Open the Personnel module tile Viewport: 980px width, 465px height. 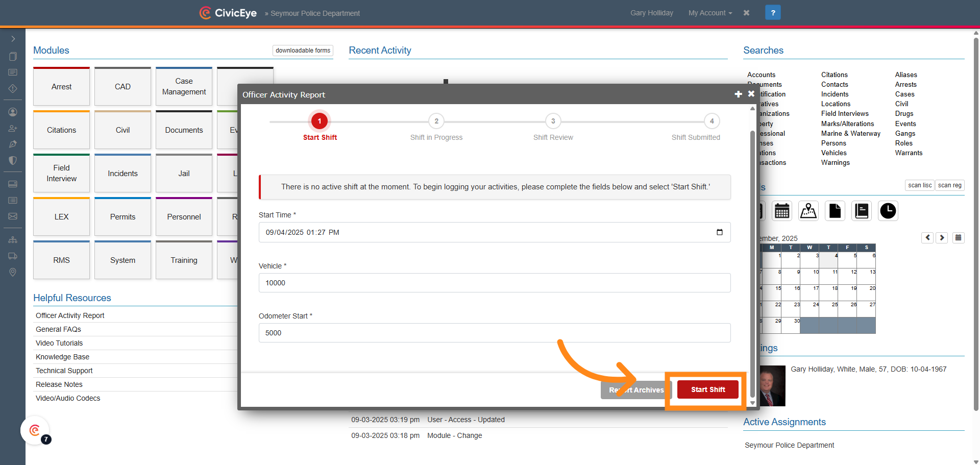pos(184,217)
